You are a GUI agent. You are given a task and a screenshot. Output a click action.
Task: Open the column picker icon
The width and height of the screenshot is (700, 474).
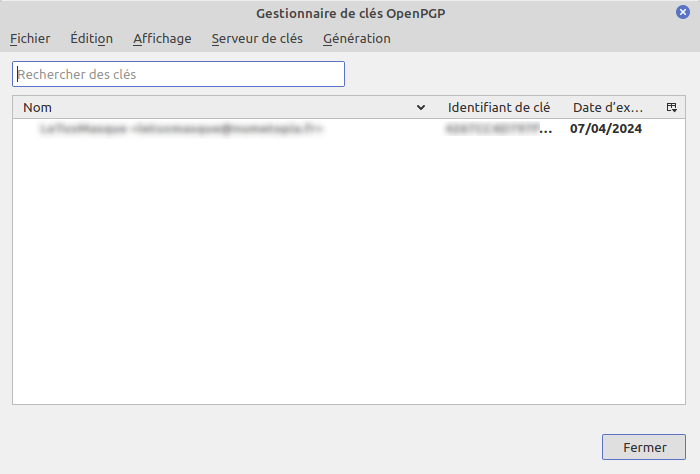(x=671, y=107)
